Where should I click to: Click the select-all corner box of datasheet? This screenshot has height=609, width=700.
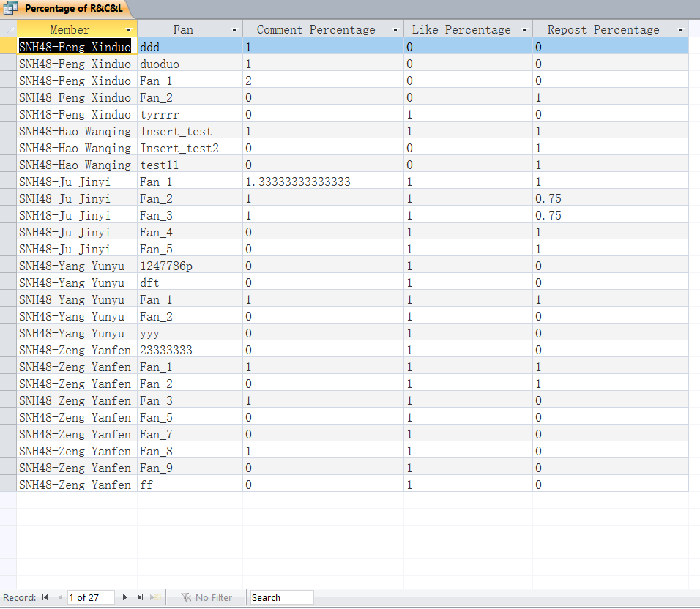click(x=9, y=29)
